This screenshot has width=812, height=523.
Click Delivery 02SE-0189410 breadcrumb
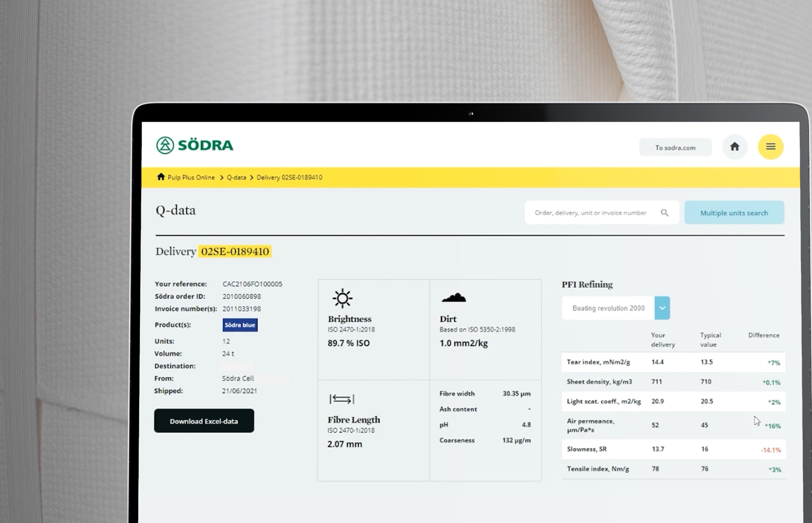pyautogui.click(x=289, y=177)
